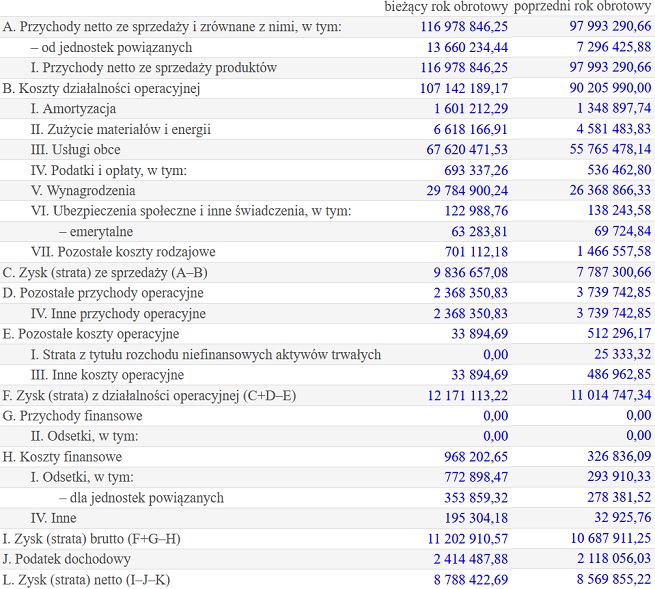The image size is (655, 589).
Task: Click 'B. Koszty działalności operacyjnej' label
Action: [x=101, y=88]
